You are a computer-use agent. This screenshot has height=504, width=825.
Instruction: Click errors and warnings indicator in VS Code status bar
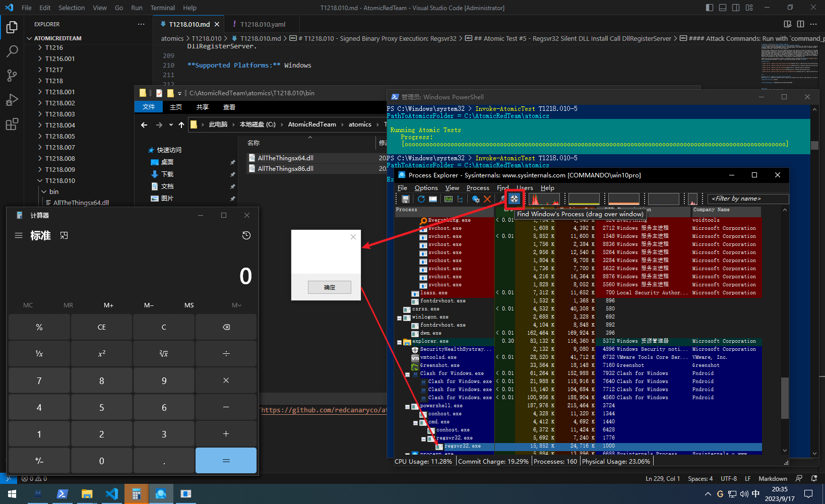pyautogui.click(x=34, y=479)
